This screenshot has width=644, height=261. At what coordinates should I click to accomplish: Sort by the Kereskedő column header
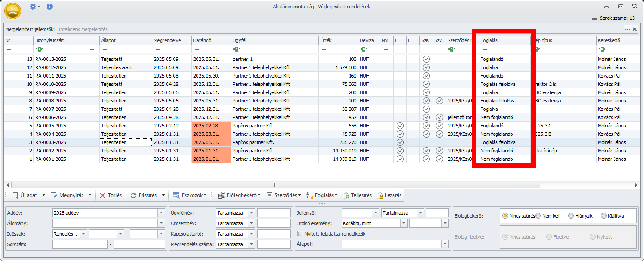click(x=618, y=40)
